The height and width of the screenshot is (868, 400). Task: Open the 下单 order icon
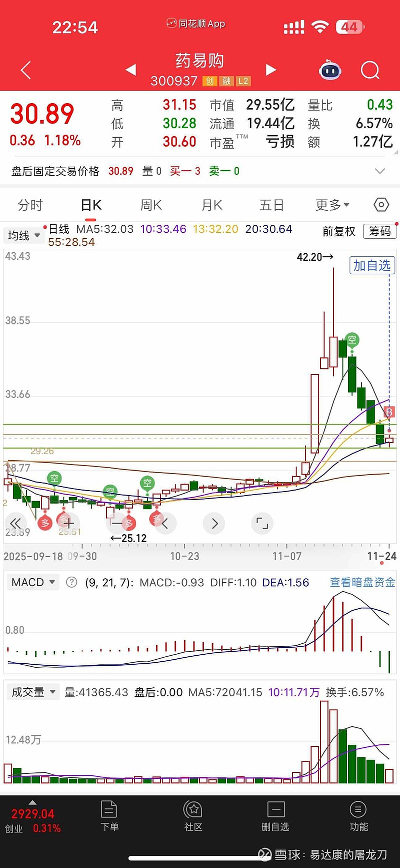click(109, 817)
